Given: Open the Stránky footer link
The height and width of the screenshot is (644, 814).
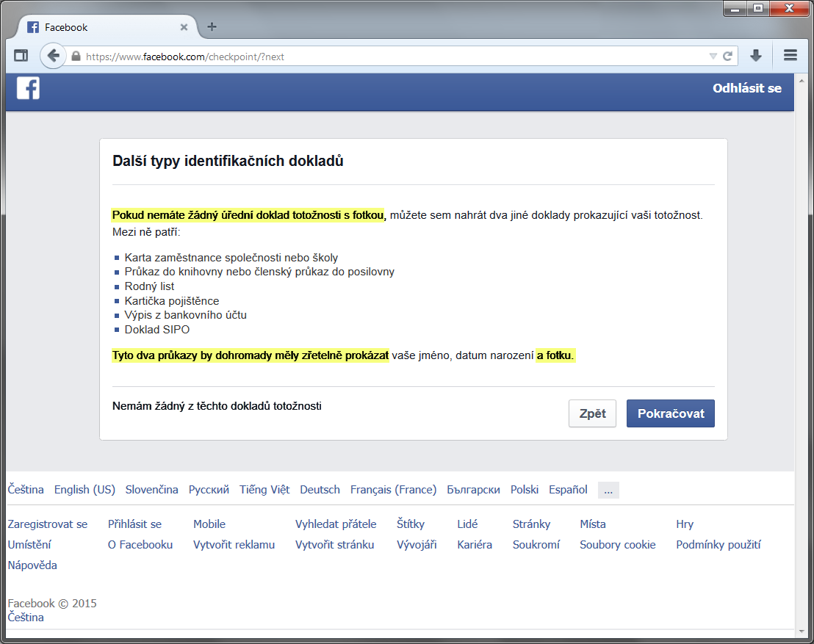Looking at the screenshot, I should [531, 524].
